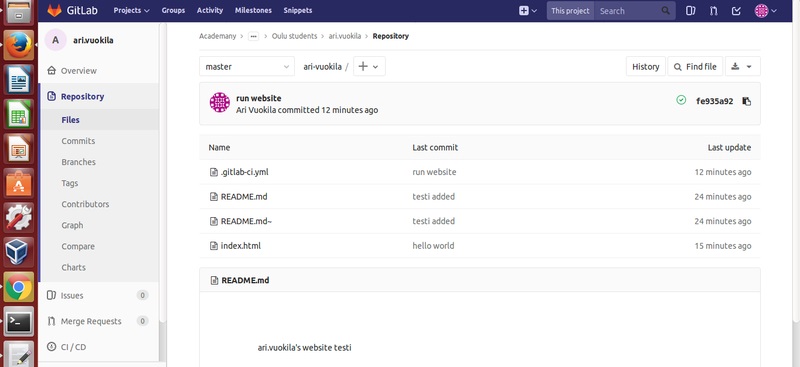Click the Repository breadcrumb item
800x367 pixels.
click(x=391, y=36)
